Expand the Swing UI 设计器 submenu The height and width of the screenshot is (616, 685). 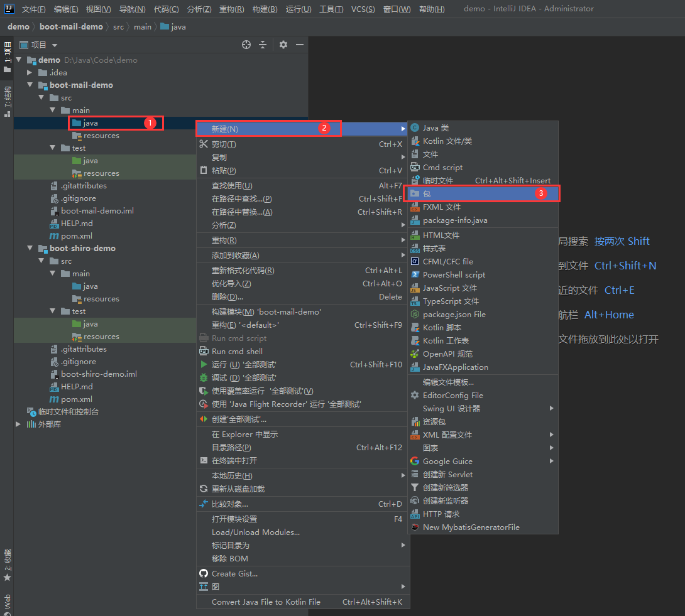coord(551,408)
